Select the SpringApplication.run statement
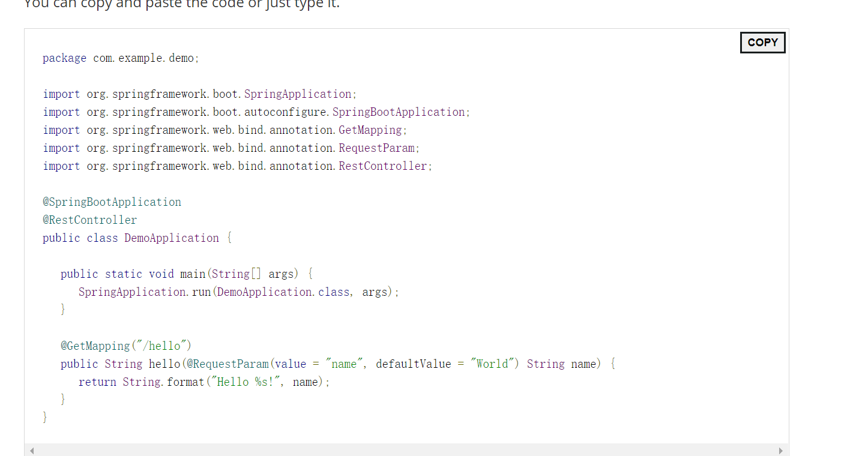 point(239,292)
